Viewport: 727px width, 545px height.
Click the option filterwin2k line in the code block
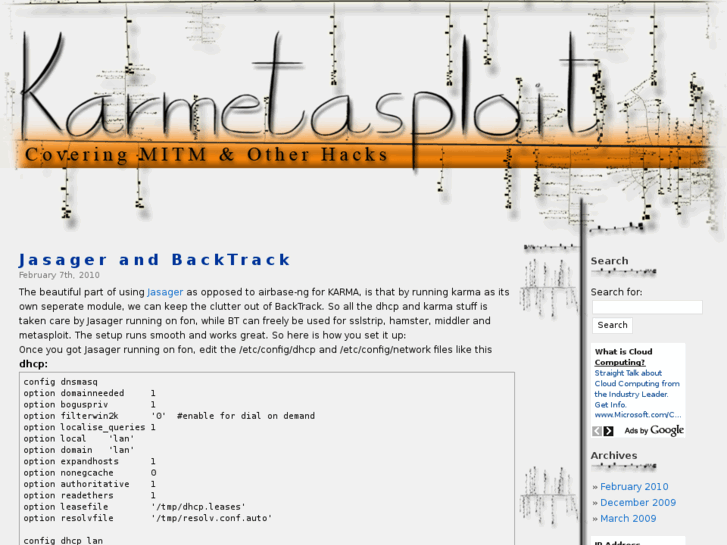point(169,416)
